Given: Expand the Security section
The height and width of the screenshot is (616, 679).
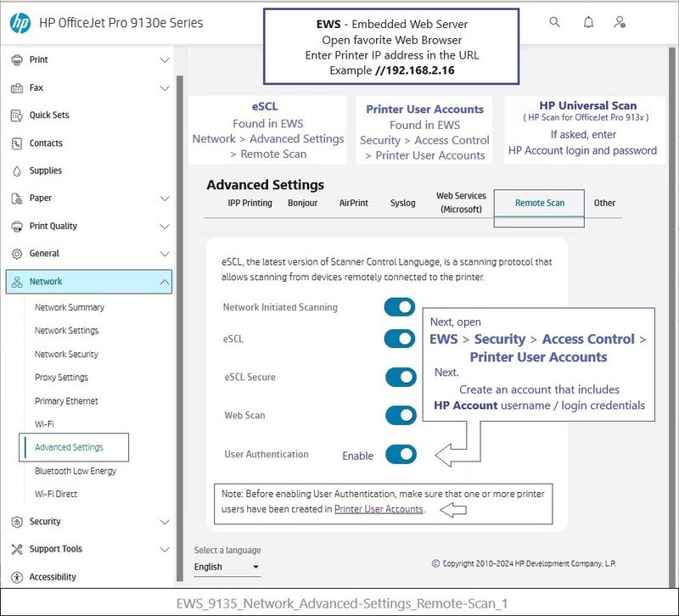Looking at the screenshot, I should pos(165,522).
